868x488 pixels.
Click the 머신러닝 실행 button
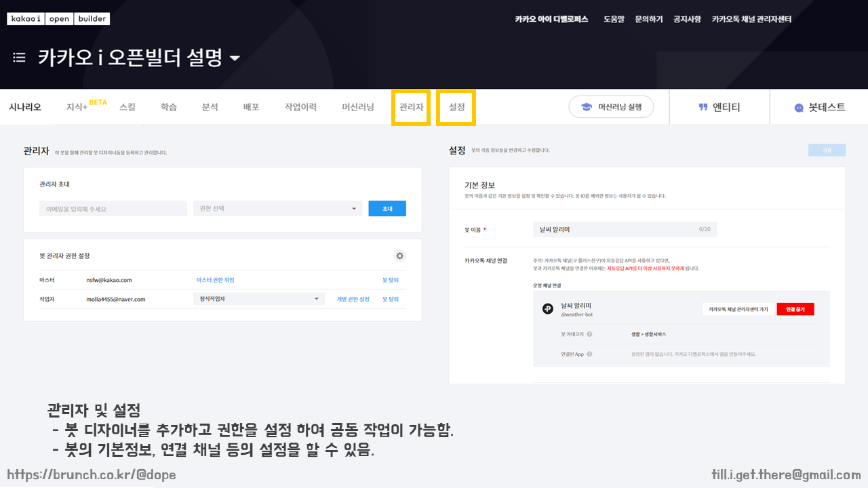[611, 107]
